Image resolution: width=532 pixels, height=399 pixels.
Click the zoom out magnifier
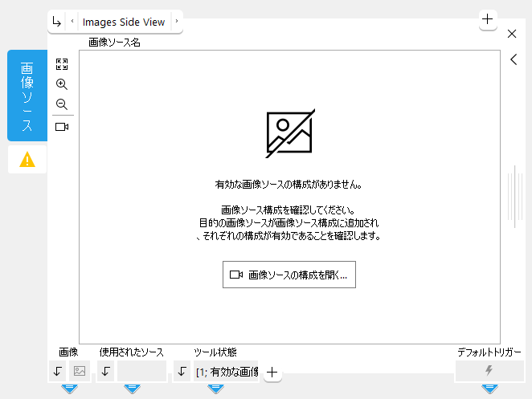pos(62,105)
